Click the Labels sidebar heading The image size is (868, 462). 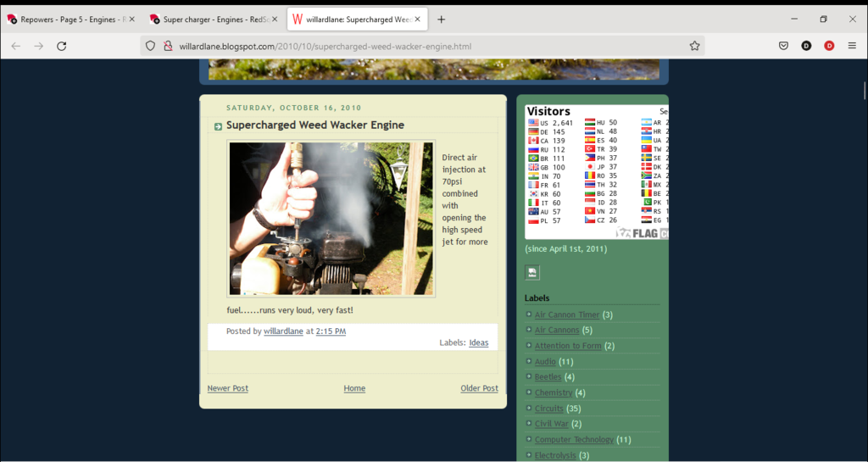coord(537,298)
